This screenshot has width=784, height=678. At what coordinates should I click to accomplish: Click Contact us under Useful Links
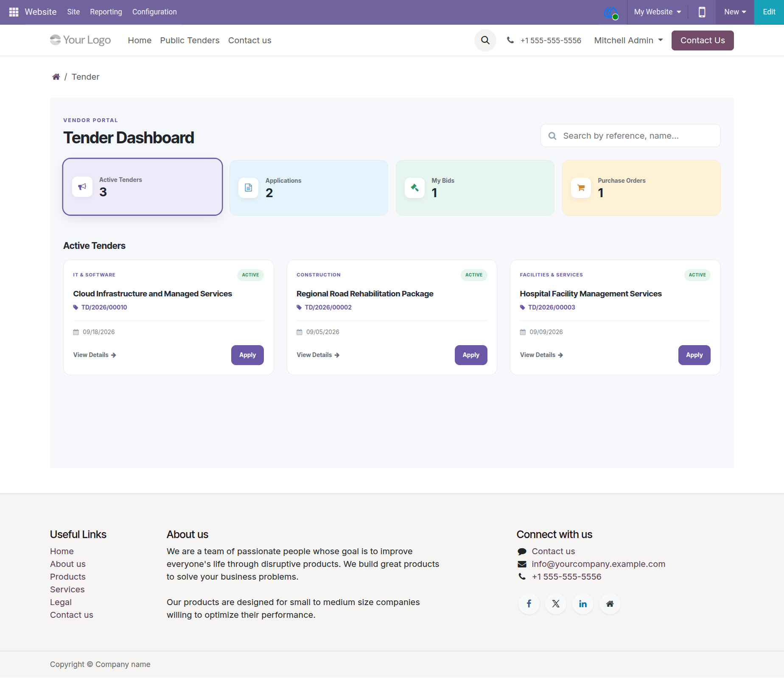[x=72, y=615]
